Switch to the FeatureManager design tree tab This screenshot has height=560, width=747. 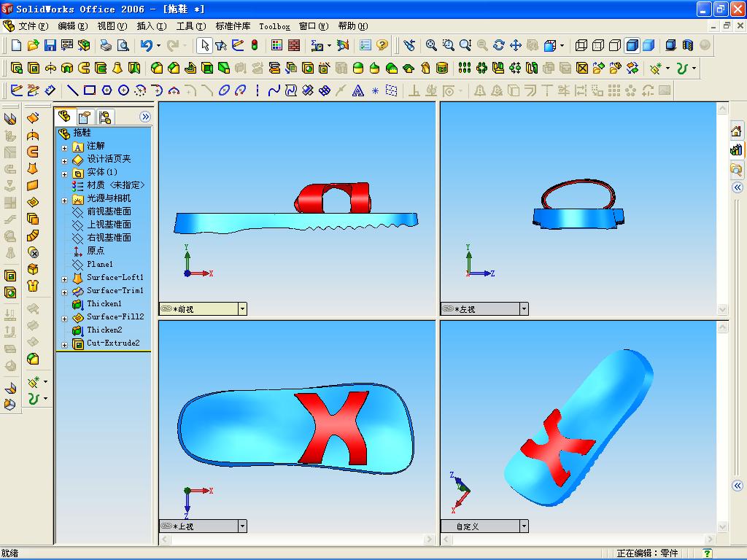pos(65,117)
